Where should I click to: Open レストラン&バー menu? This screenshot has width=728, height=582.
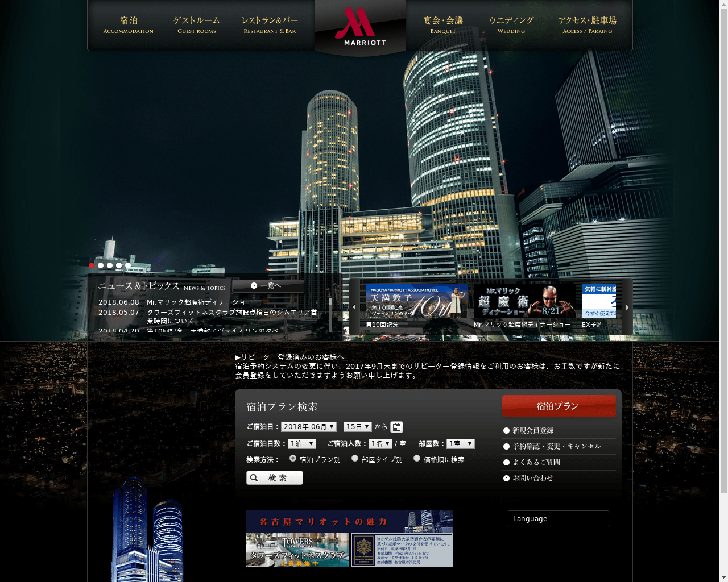[x=270, y=25]
